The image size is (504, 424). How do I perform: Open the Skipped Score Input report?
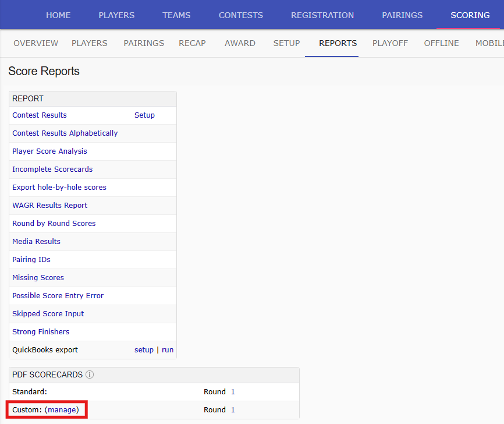coord(48,313)
